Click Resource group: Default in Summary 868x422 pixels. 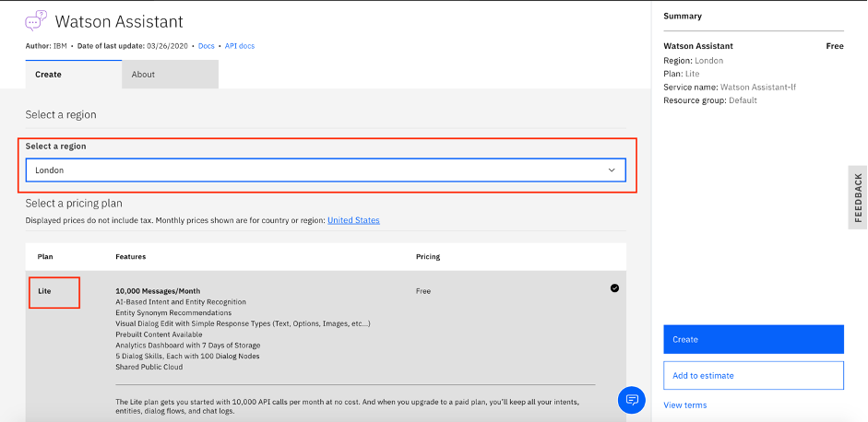coord(710,100)
